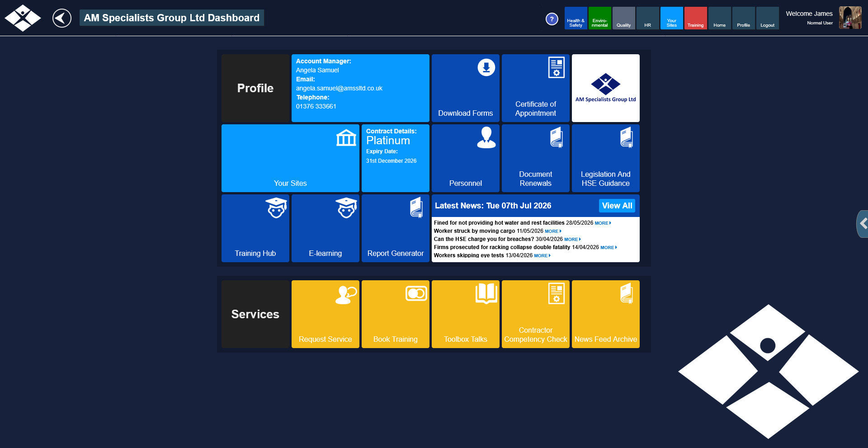Click the diamond company logo in header
The width and height of the screenshot is (868, 448).
pyautogui.click(x=23, y=18)
